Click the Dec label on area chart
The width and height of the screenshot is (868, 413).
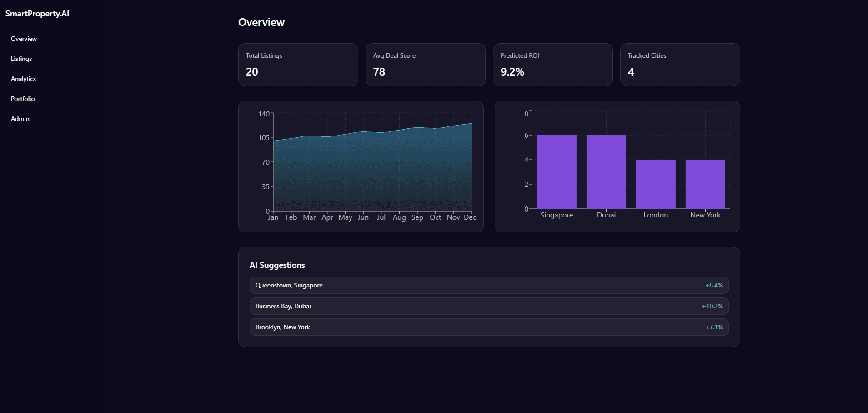[x=470, y=217]
